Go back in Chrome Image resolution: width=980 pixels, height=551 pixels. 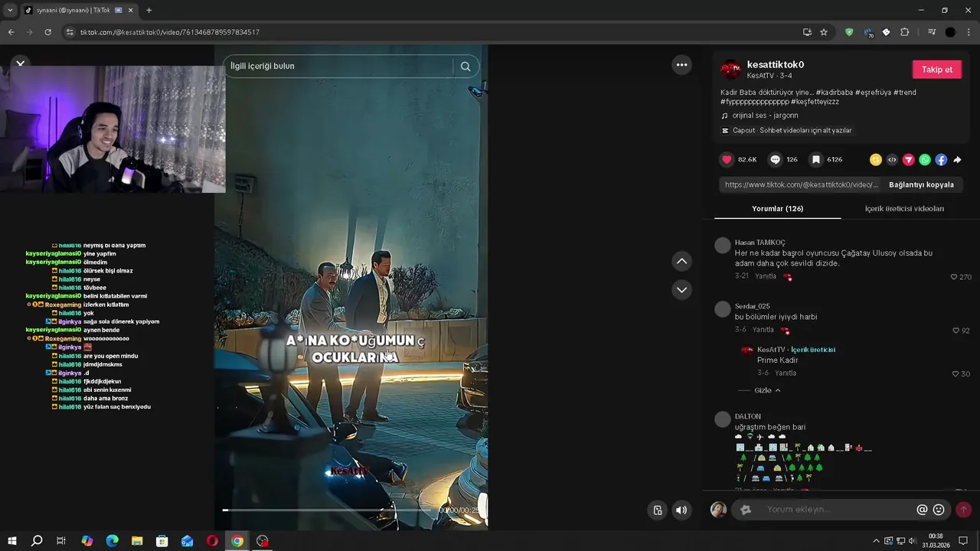click(x=11, y=32)
